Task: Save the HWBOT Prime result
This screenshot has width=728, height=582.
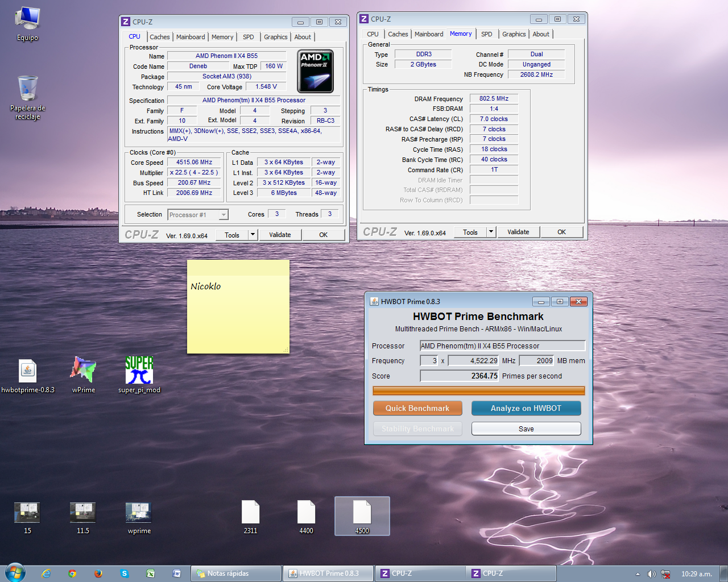Action: [526, 429]
